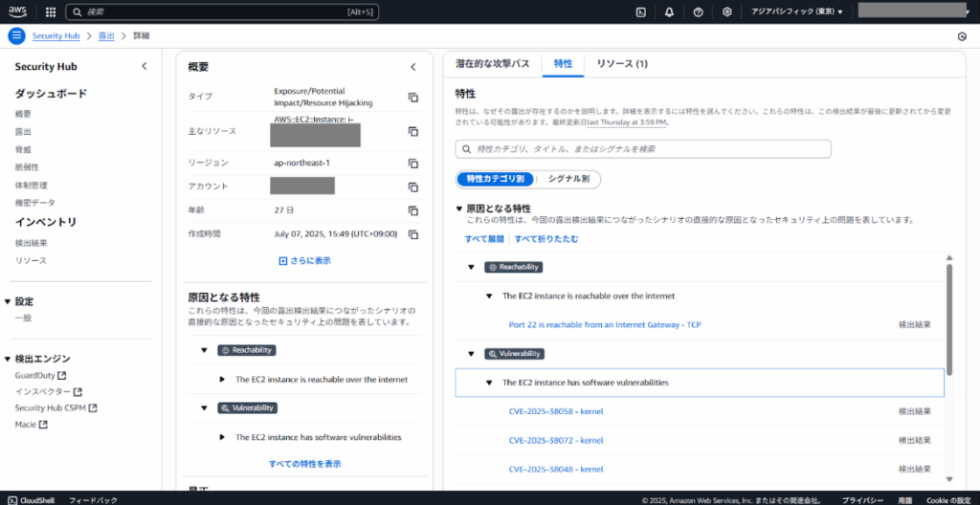Copy the 作成時間 value with copy icon
This screenshot has height=505, width=980.
coord(413,235)
